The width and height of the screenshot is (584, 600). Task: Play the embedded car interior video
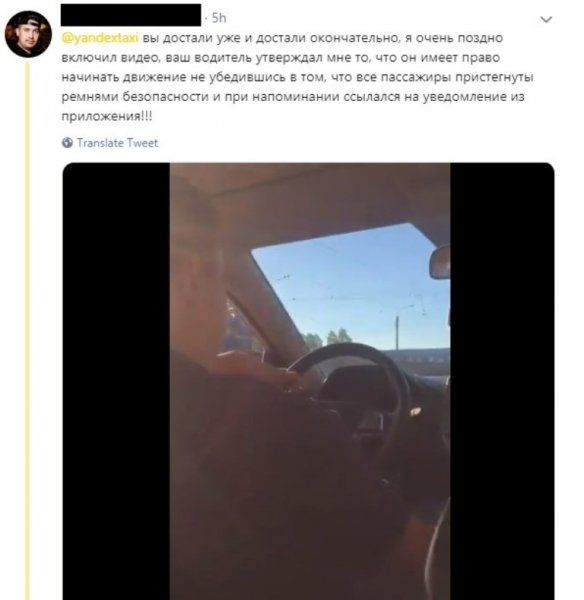tap(308, 381)
